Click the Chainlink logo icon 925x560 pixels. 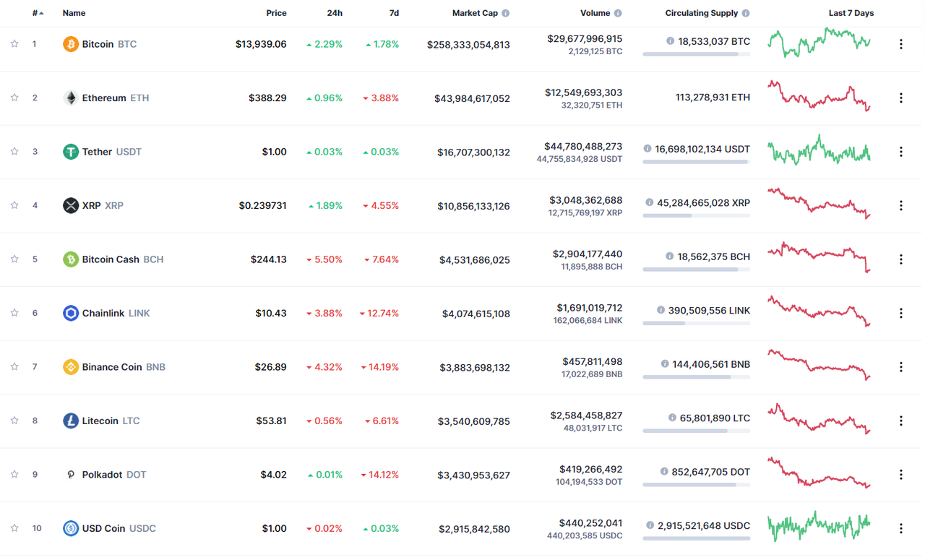click(x=70, y=313)
